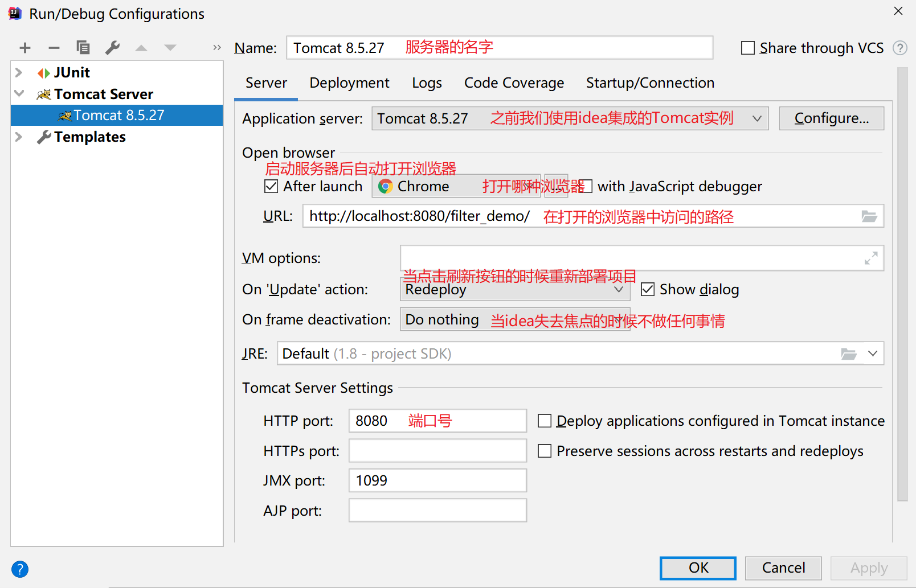916x588 pixels.
Task: Click the HTTP port field
Action: click(x=437, y=421)
